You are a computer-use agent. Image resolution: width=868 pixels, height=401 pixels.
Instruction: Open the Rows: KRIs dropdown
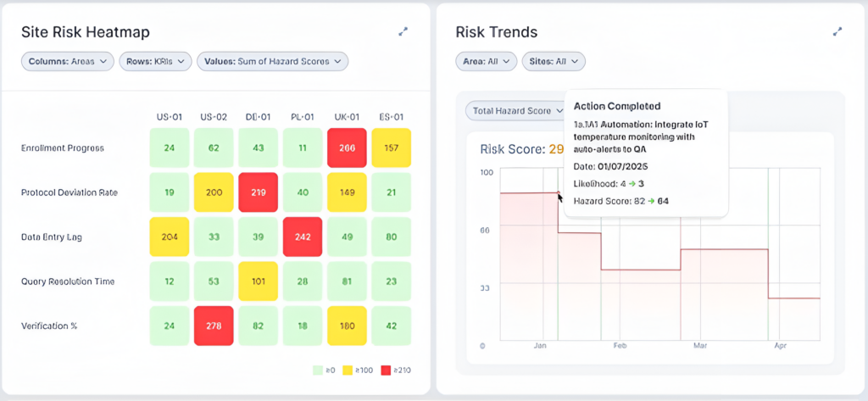coord(155,61)
